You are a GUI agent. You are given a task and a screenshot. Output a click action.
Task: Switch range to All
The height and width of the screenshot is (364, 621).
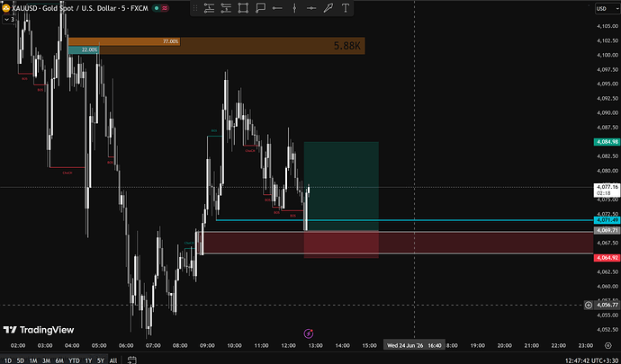pos(113,360)
